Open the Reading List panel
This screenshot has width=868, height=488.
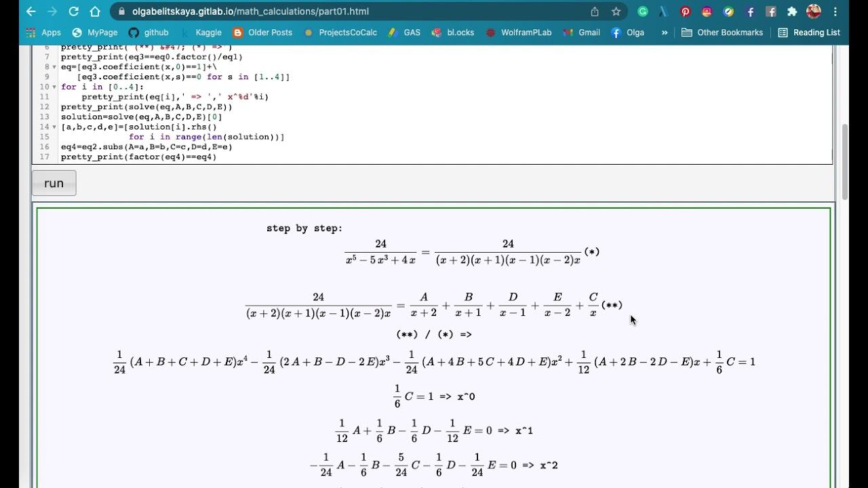tap(809, 33)
